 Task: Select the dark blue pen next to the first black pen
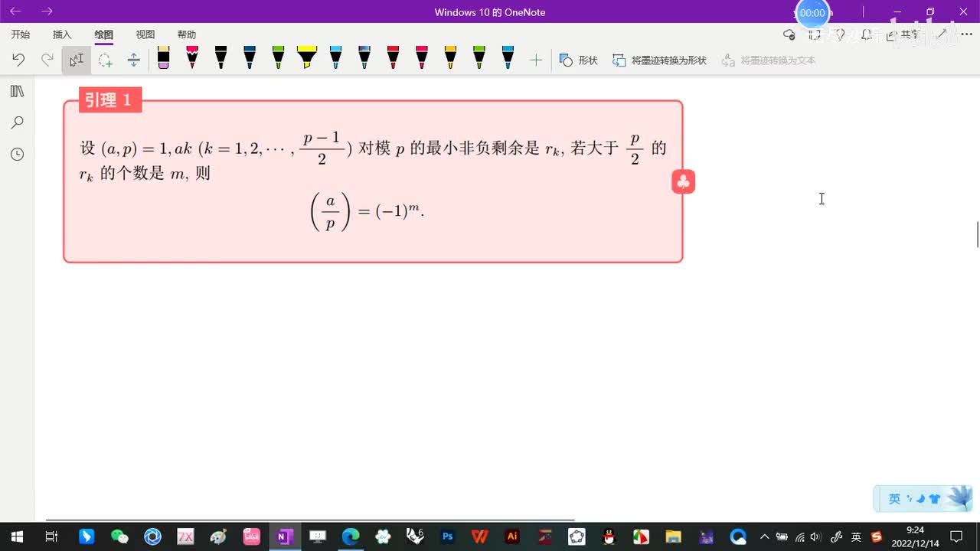point(250,58)
